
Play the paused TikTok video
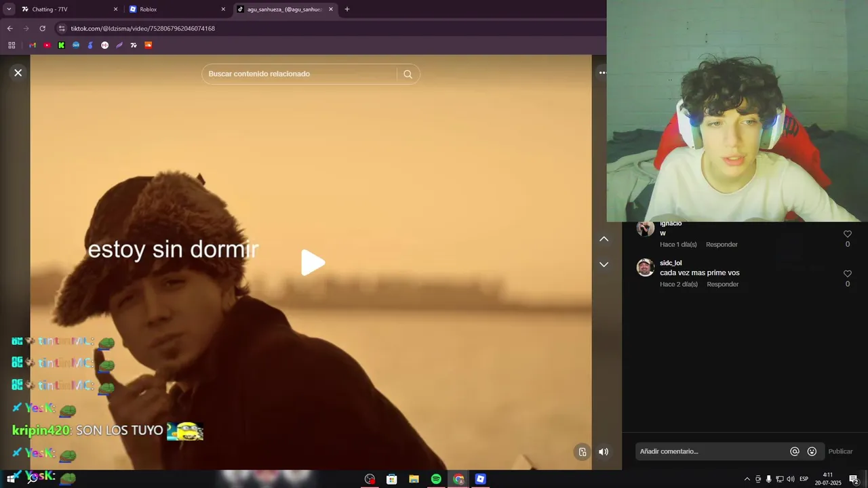click(313, 263)
